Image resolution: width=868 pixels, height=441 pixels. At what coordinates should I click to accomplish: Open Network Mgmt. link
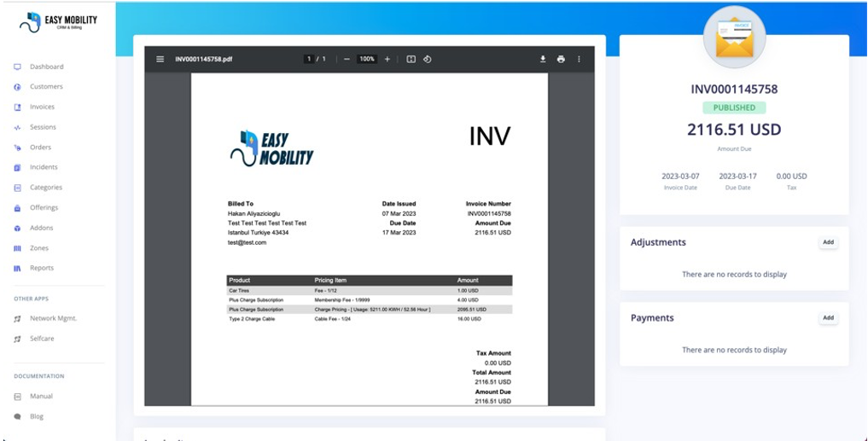point(53,318)
